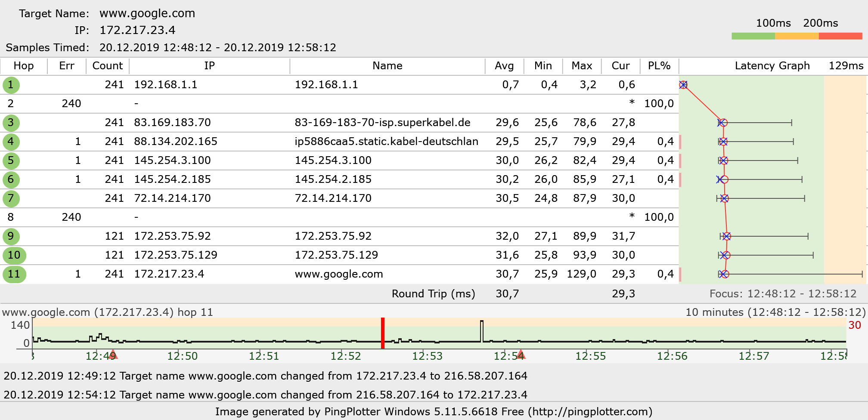Click the Err column header

point(67,66)
